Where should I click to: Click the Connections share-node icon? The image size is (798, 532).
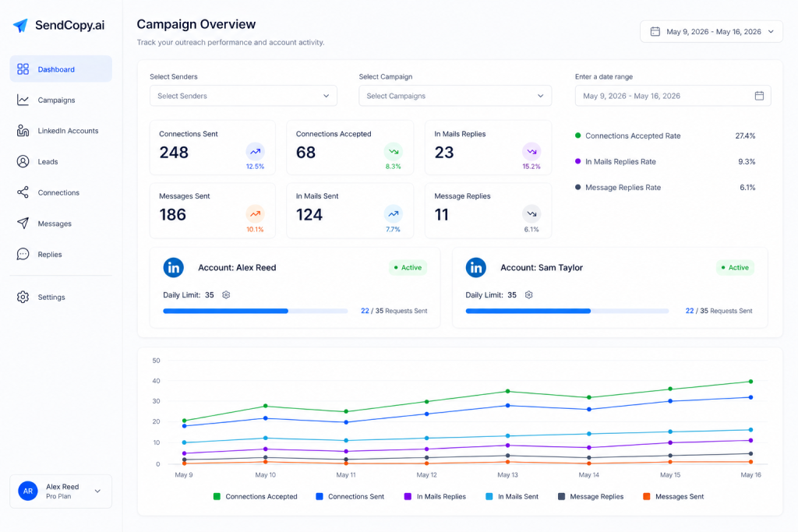pos(23,192)
